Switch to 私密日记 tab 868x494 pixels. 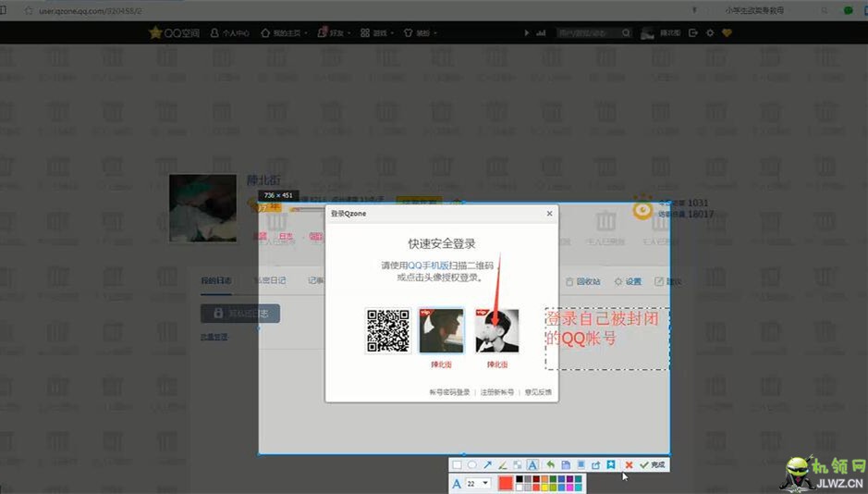click(270, 281)
